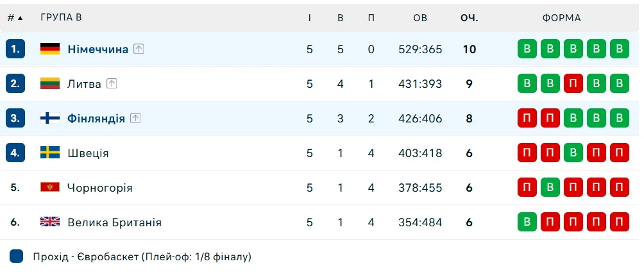Click promotion arrow icon beside Фінляндія

(x=135, y=119)
